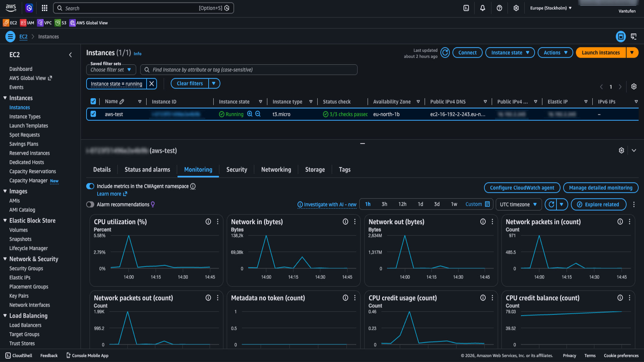This screenshot has width=644, height=362.
Task: Click the top Search bar
Action: point(144,8)
